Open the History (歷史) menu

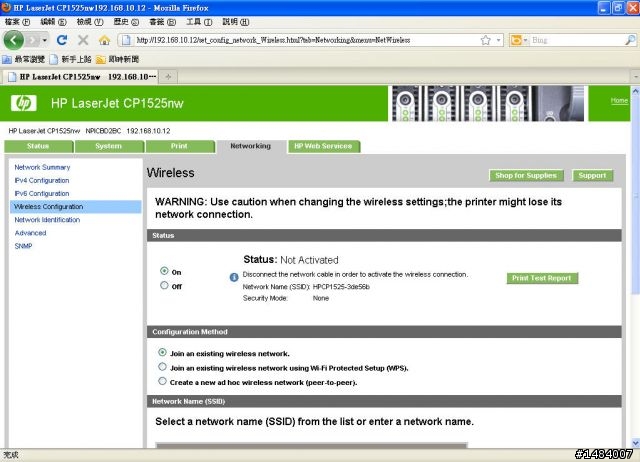coord(126,22)
